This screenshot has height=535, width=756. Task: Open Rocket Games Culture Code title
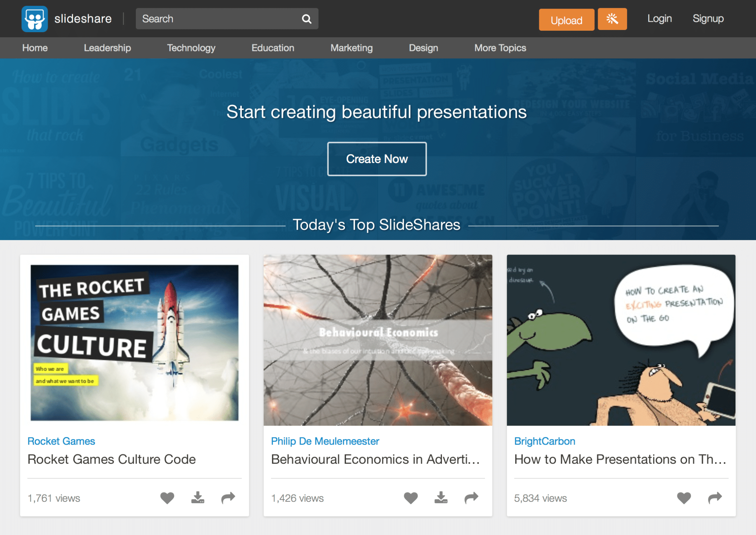pos(112,459)
